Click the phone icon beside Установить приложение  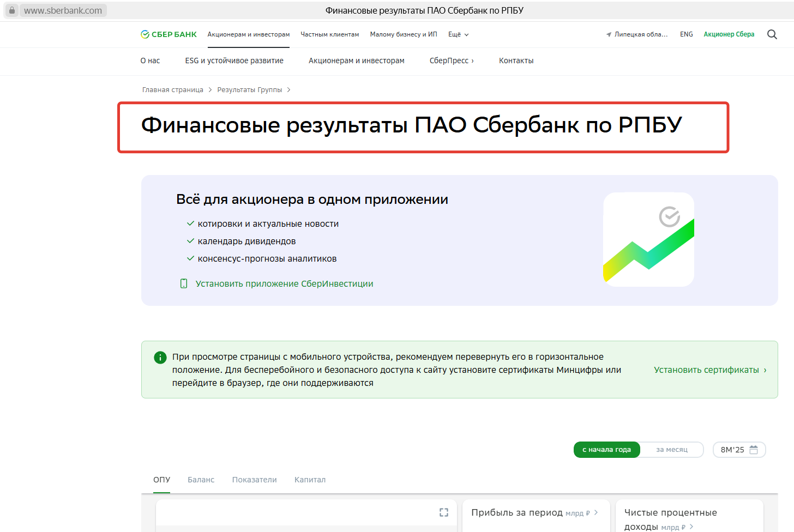point(184,283)
